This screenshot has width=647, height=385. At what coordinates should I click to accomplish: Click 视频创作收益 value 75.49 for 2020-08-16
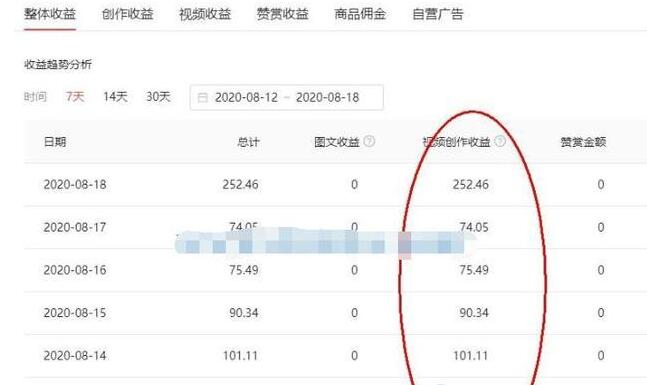tap(474, 270)
